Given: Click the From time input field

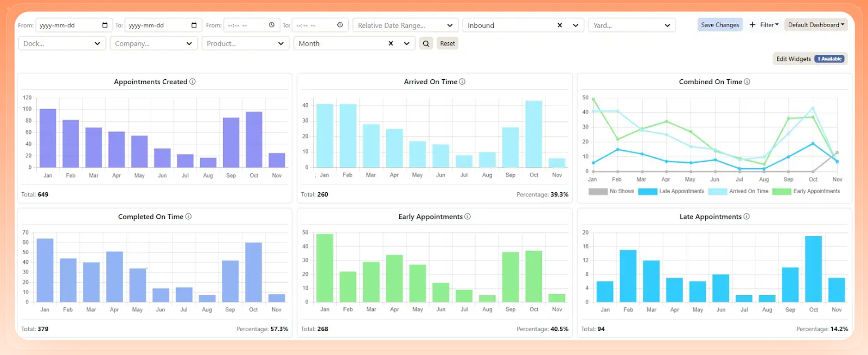Looking at the screenshot, I should point(251,25).
